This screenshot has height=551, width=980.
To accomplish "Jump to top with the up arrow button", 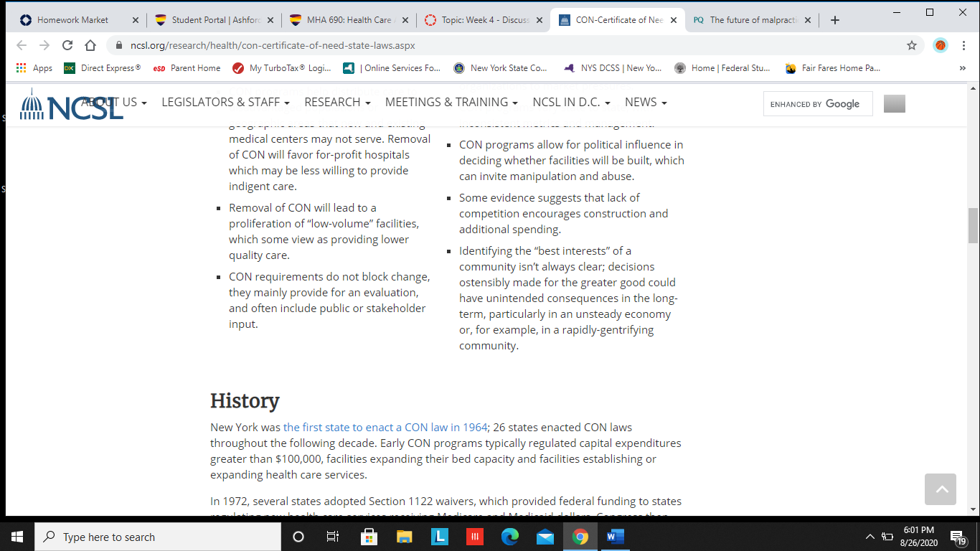I will [x=941, y=489].
